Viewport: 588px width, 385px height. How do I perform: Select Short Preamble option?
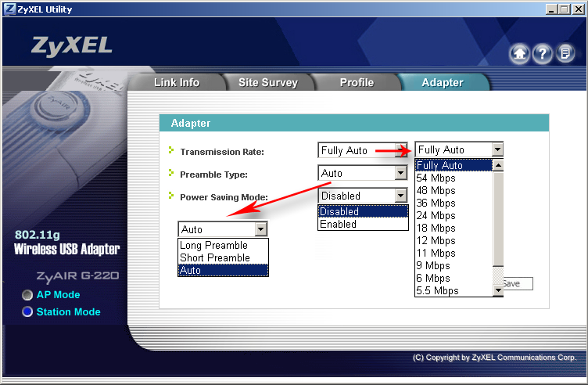pyautogui.click(x=223, y=257)
